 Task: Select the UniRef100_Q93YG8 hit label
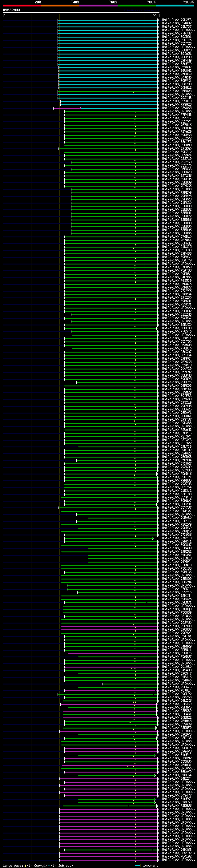pyautogui.click(x=177, y=162)
